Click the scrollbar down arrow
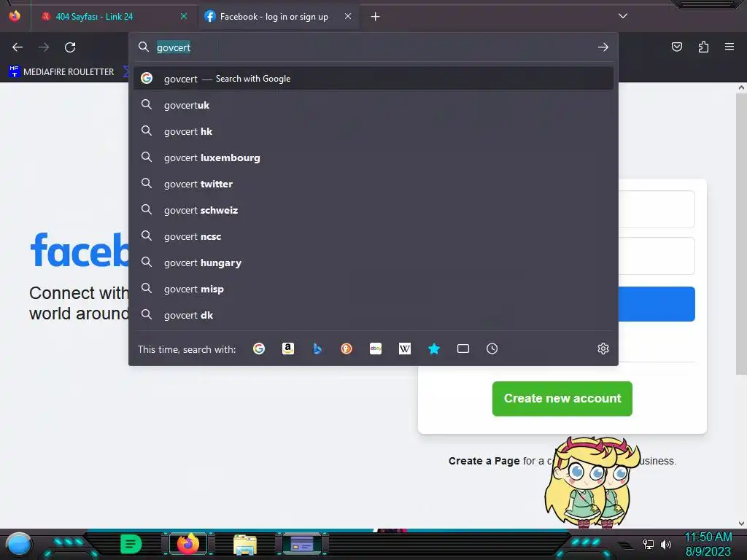Viewport: 747px width, 560px height. tap(741, 524)
